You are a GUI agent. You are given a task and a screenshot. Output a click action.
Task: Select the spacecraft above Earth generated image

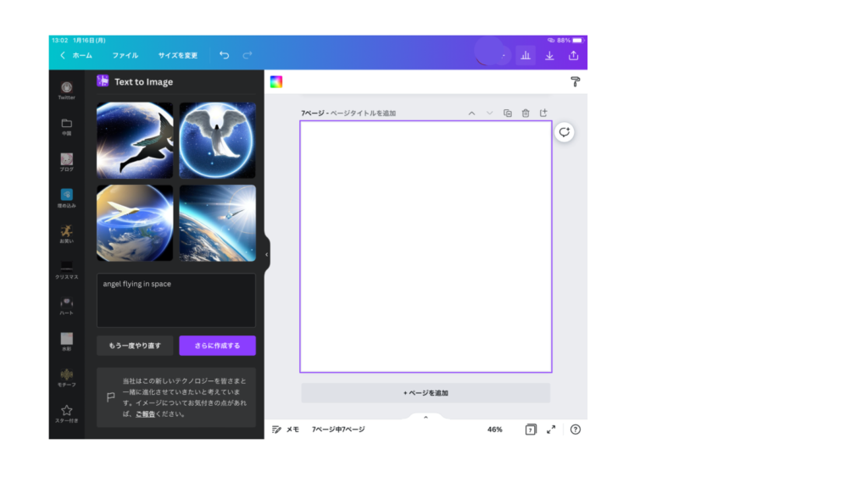coord(218,223)
